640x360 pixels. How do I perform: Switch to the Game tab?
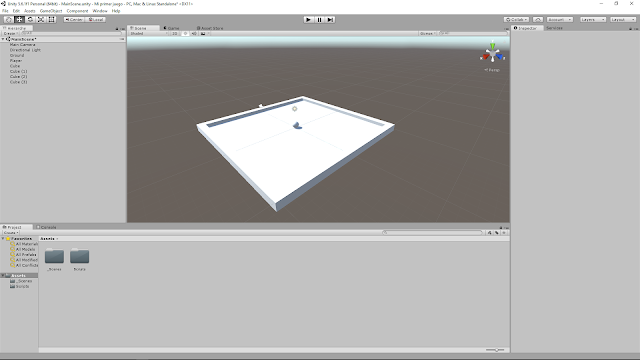click(x=172, y=28)
